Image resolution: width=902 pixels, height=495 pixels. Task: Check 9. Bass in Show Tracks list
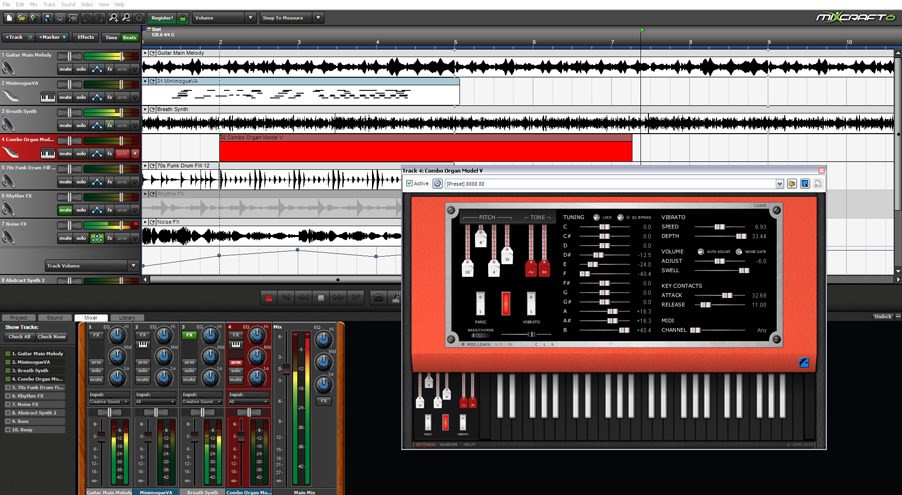point(7,421)
